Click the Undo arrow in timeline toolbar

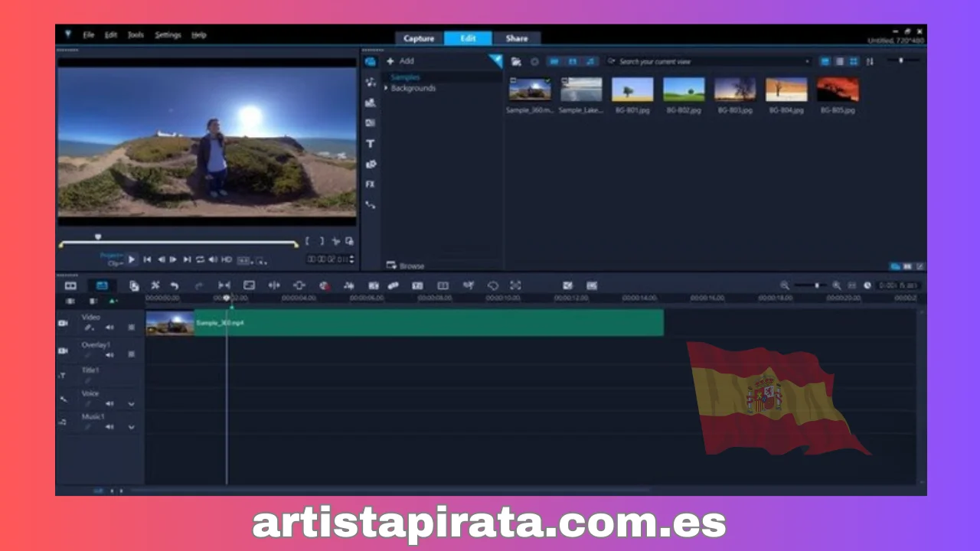tap(175, 285)
